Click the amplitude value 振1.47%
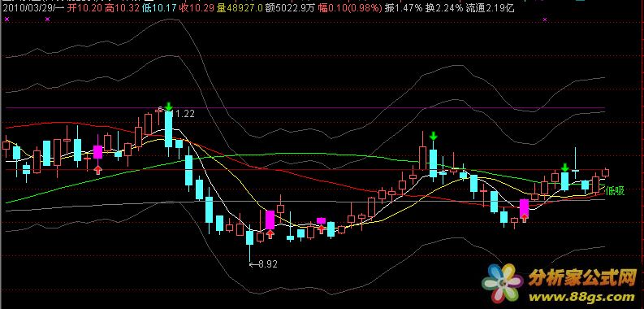 [404, 8]
